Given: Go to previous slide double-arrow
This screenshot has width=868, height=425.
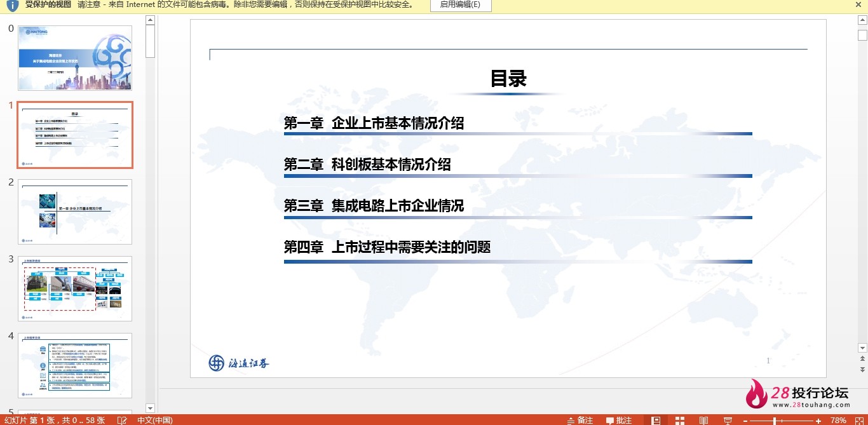Looking at the screenshot, I should pyautogui.click(x=862, y=360).
